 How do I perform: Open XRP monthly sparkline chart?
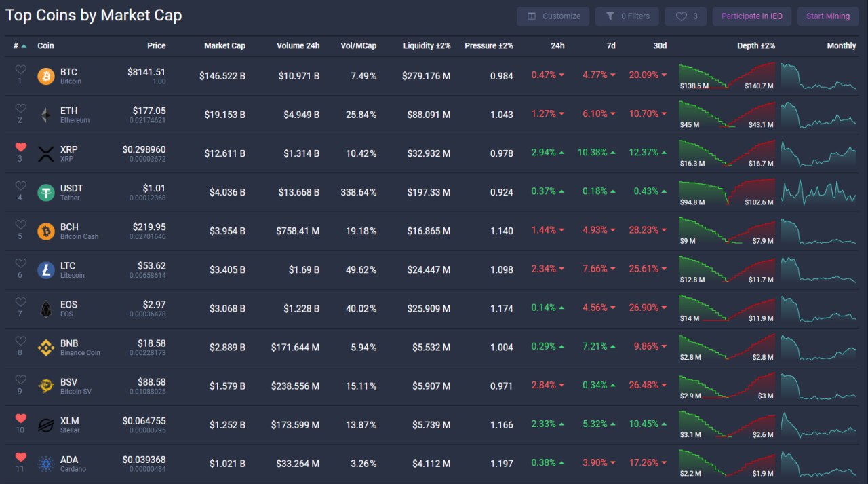818,153
